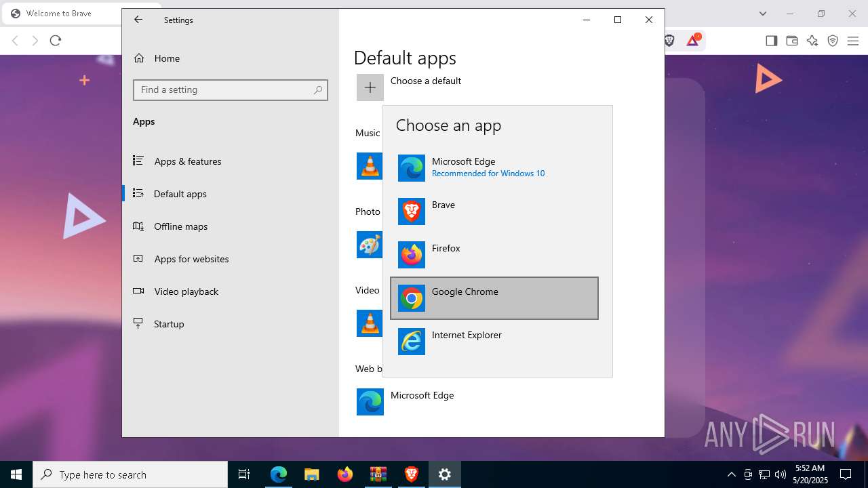Show hidden system tray icons
Screen dimensions: 868x488
pos(731,474)
